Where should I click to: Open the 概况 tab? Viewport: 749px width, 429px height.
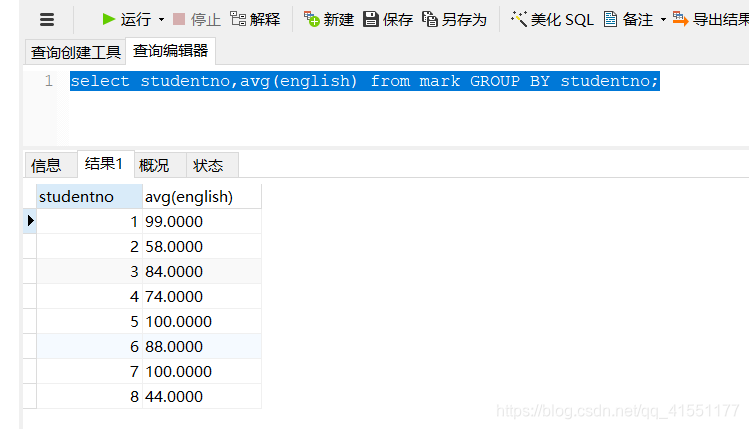pos(160,165)
